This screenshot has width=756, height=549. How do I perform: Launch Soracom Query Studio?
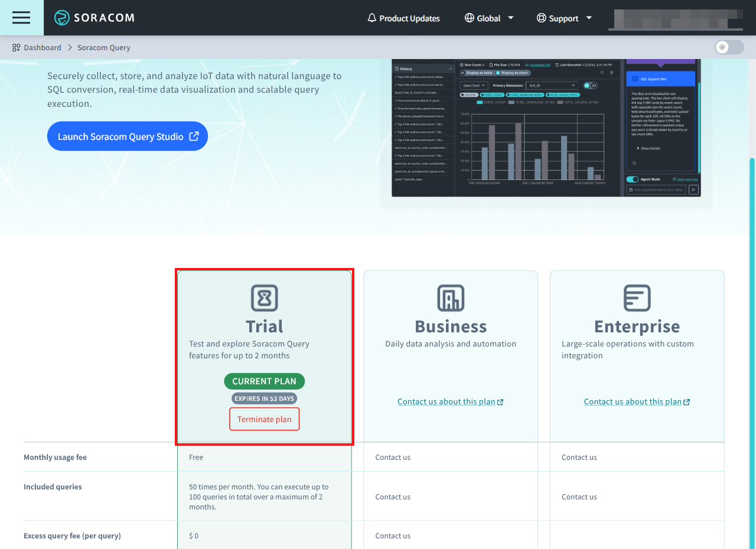pyautogui.click(x=127, y=136)
